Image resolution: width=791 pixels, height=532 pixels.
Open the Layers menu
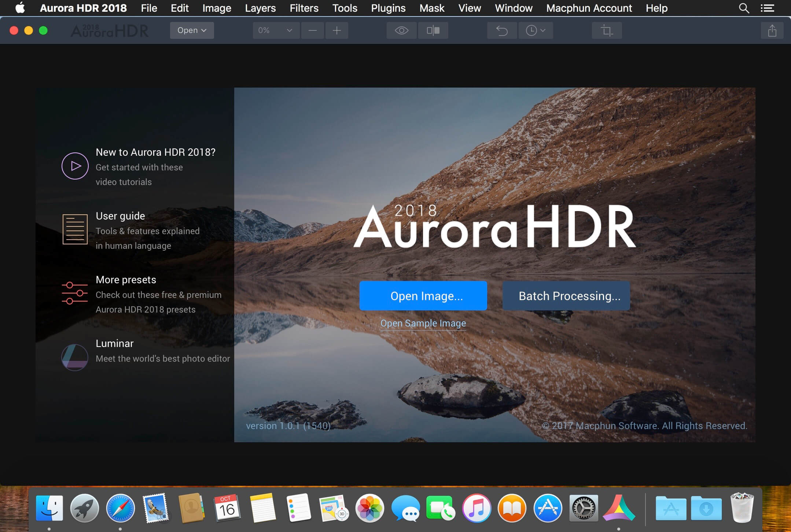tap(260, 8)
